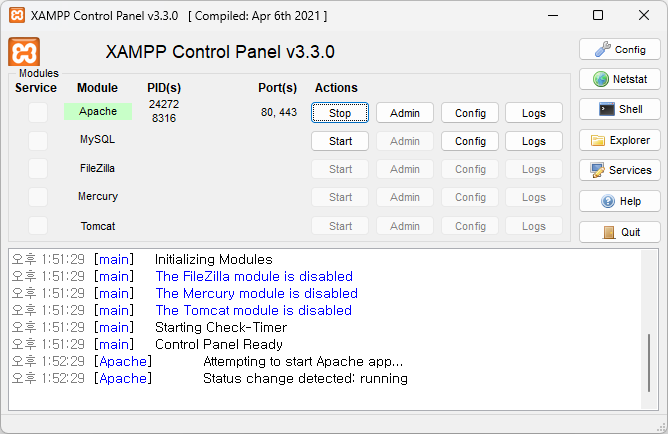Click the Tomcat module label

[98, 226]
